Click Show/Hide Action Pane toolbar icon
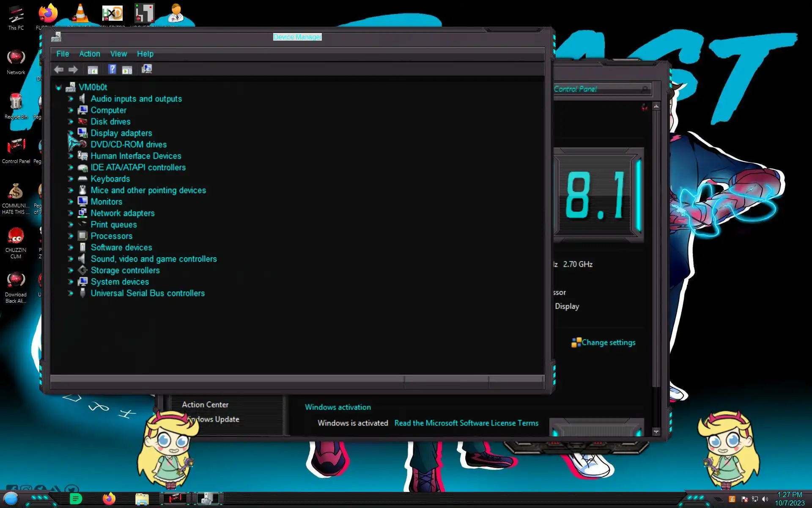 coord(127,69)
